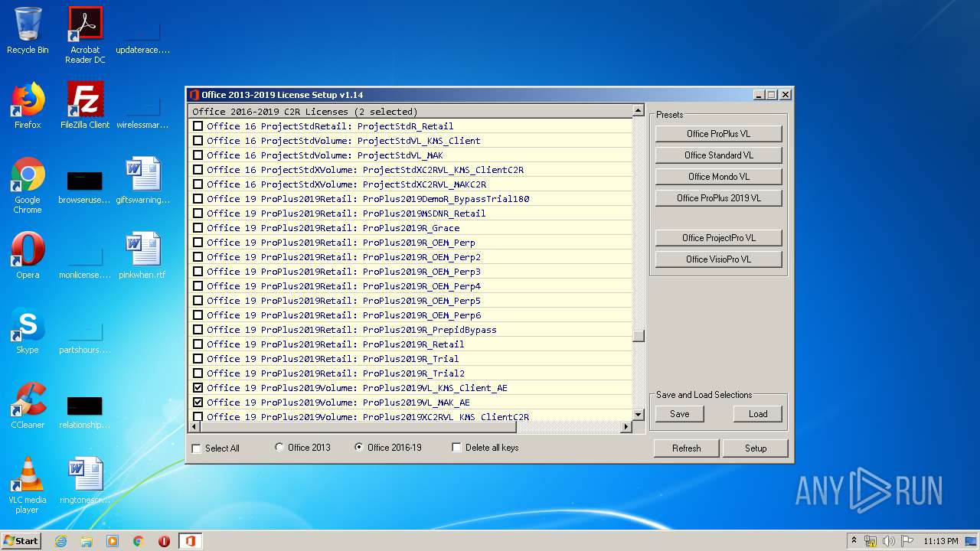Check ProjectStdR_Retail license checkbox
Screen dimensions: 980x551
[x=198, y=126]
